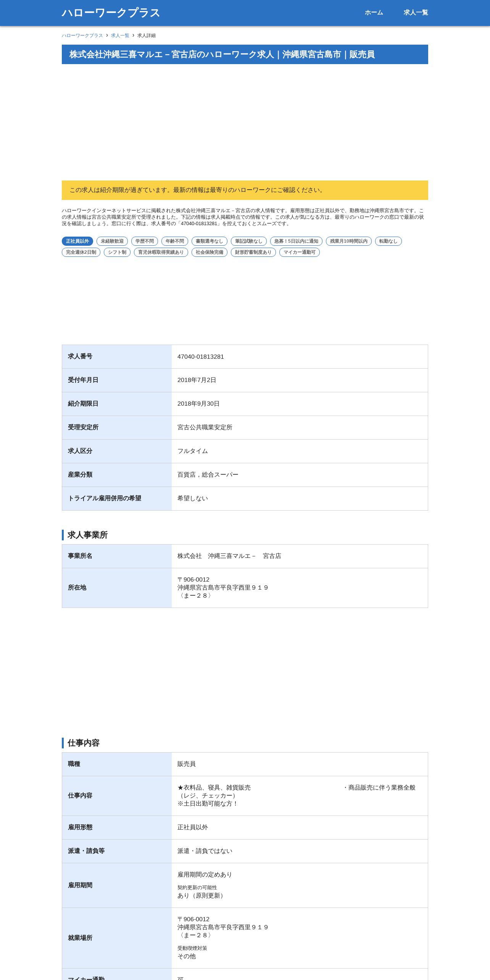Click the 所在地 address value

click(223, 588)
